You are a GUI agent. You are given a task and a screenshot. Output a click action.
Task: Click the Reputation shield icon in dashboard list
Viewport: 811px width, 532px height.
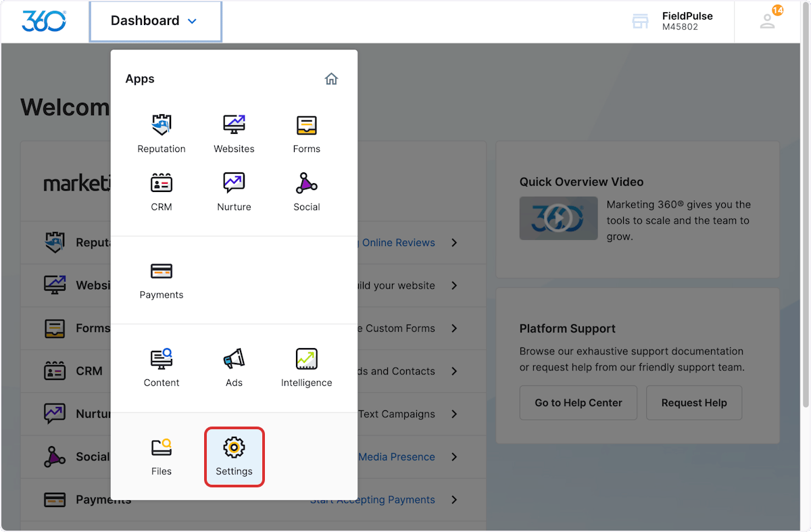(55, 242)
